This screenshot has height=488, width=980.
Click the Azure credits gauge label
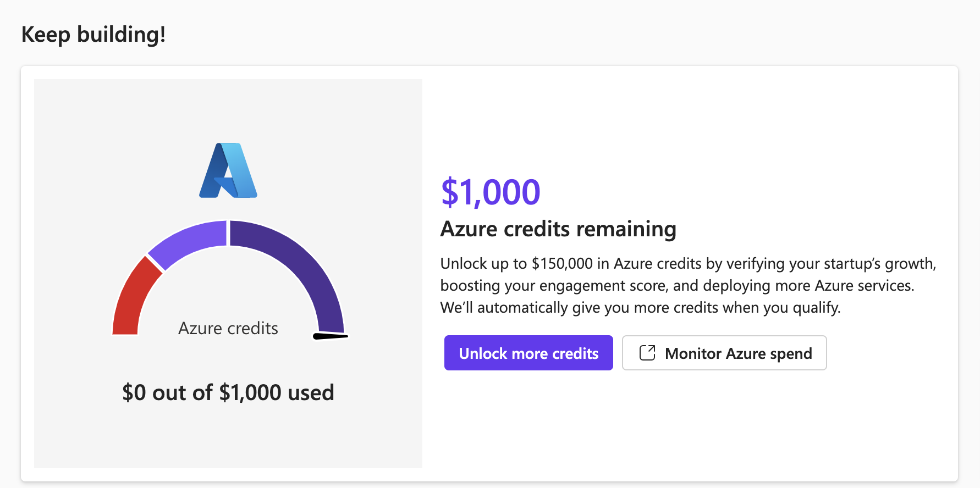(x=228, y=328)
